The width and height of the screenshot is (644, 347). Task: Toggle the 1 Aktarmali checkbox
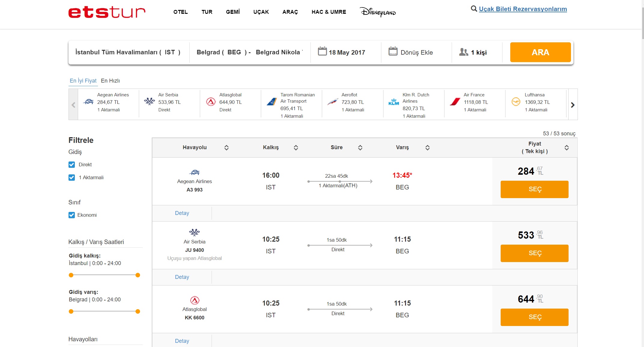[x=72, y=177]
